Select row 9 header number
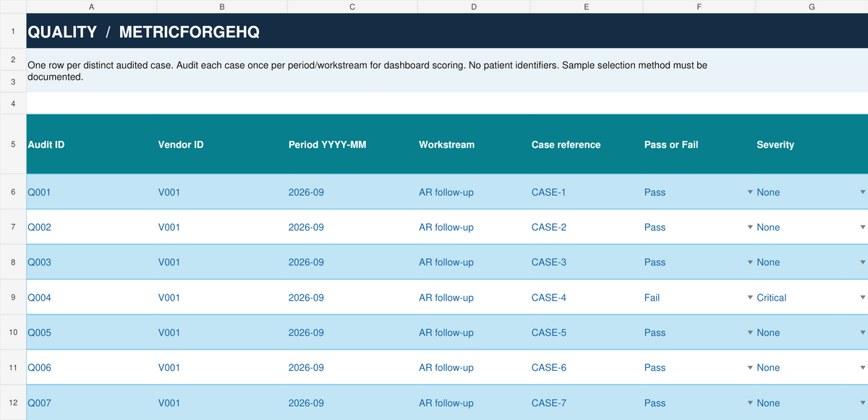This screenshot has height=420, width=868. [x=13, y=297]
